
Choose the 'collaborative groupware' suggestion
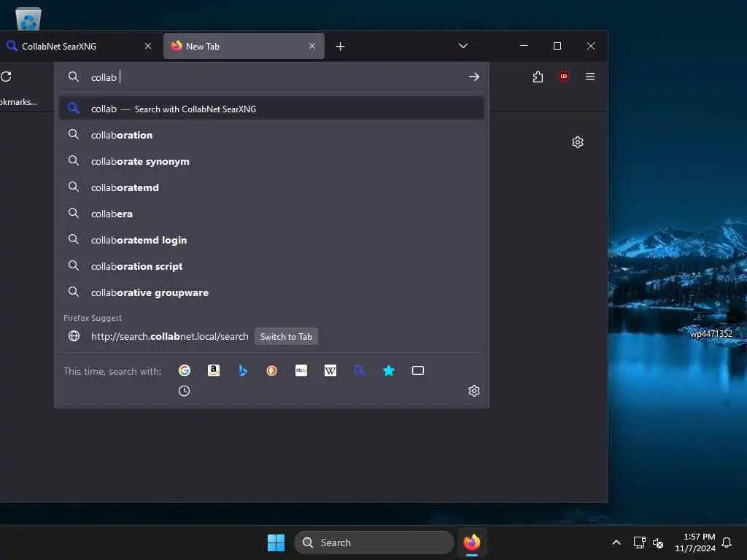(x=271, y=292)
